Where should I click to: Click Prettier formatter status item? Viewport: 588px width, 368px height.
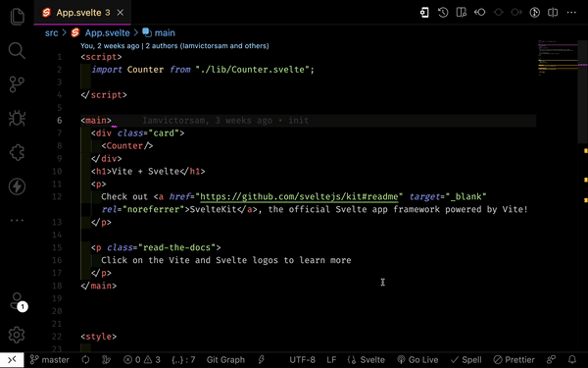(514, 360)
